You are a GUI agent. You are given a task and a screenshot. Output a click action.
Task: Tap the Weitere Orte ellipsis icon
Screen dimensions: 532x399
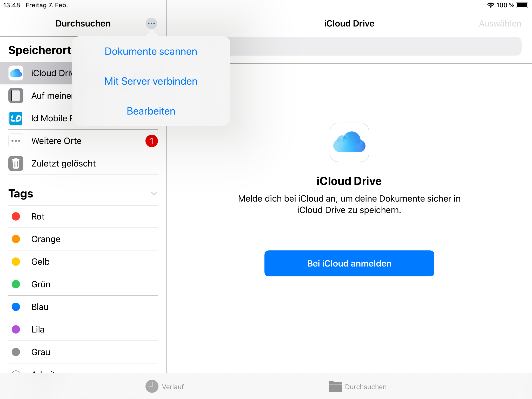point(16,141)
